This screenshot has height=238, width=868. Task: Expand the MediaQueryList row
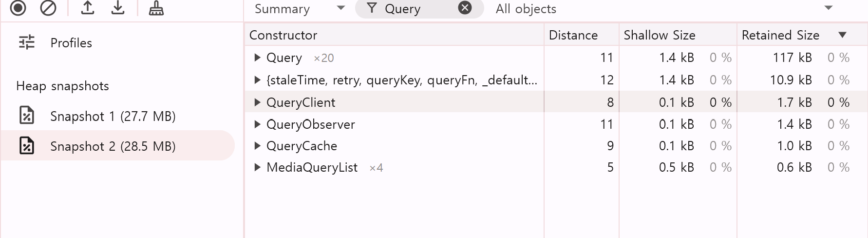tap(257, 167)
